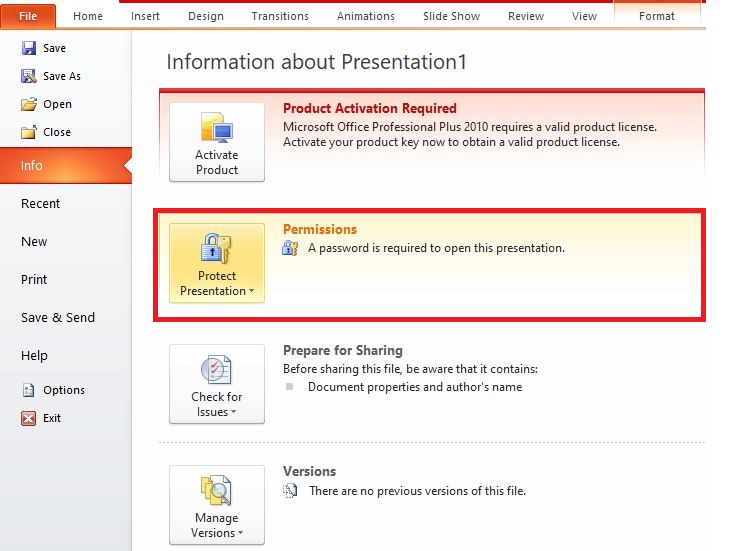Image resolution: width=740 pixels, height=551 pixels.
Task: Click the Options page icon
Action: tap(29, 390)
